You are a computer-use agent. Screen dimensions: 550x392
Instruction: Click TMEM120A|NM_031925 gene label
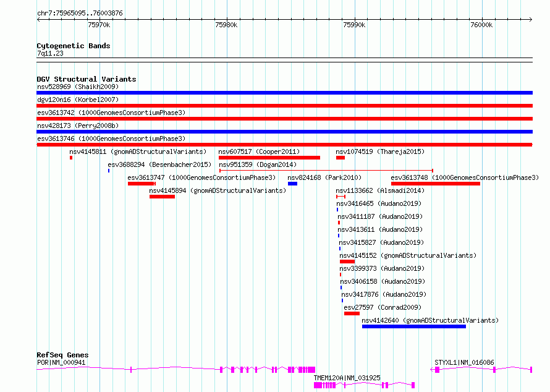[x=347, y=378]
